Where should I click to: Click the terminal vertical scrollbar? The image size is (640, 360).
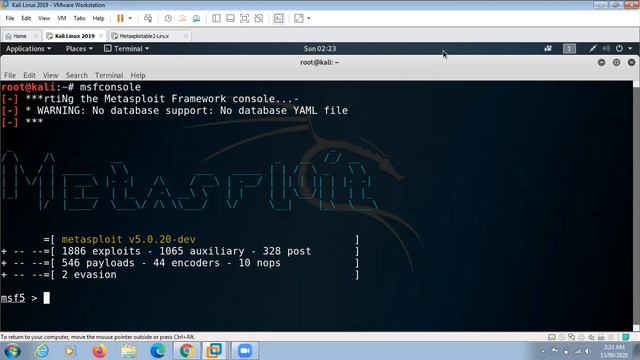(636, 206)
